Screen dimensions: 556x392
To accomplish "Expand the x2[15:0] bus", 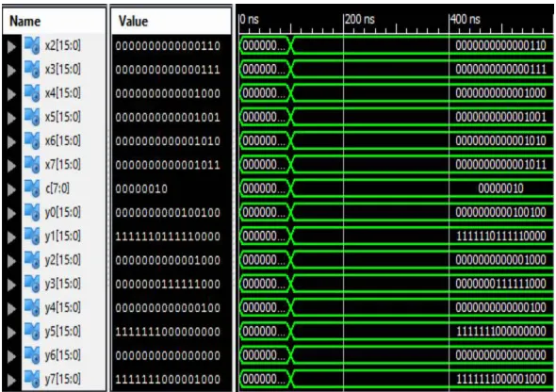I will pos(11,46).
